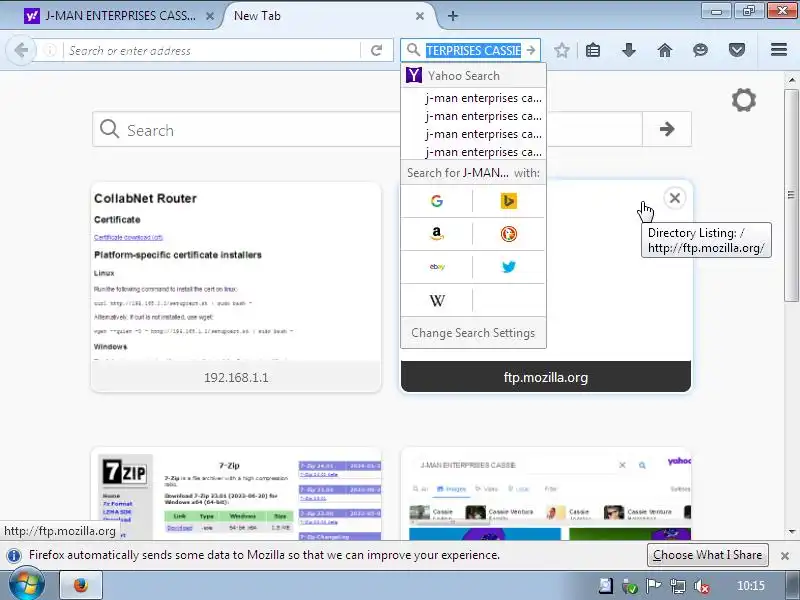Click the magnifier icon in the search bar
The image size is (800, 600).
413,50
